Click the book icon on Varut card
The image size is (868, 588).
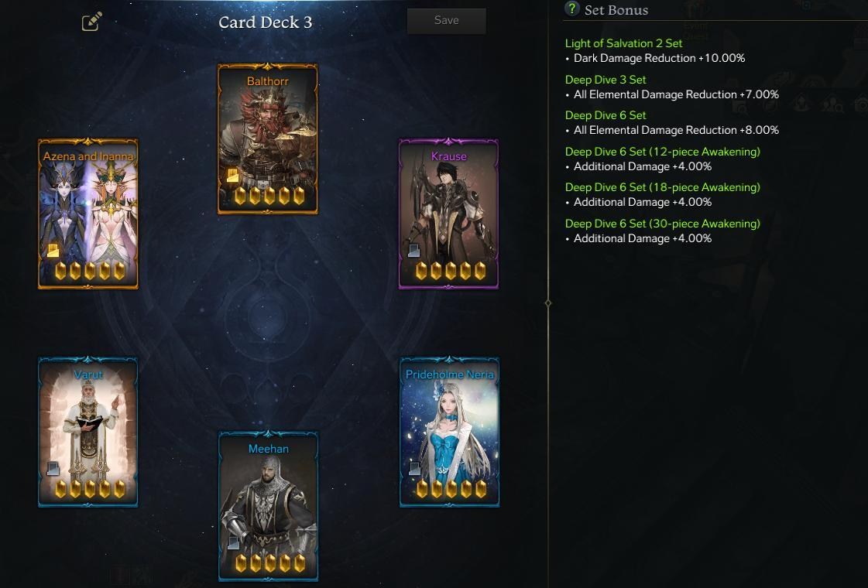coord(53,469)
